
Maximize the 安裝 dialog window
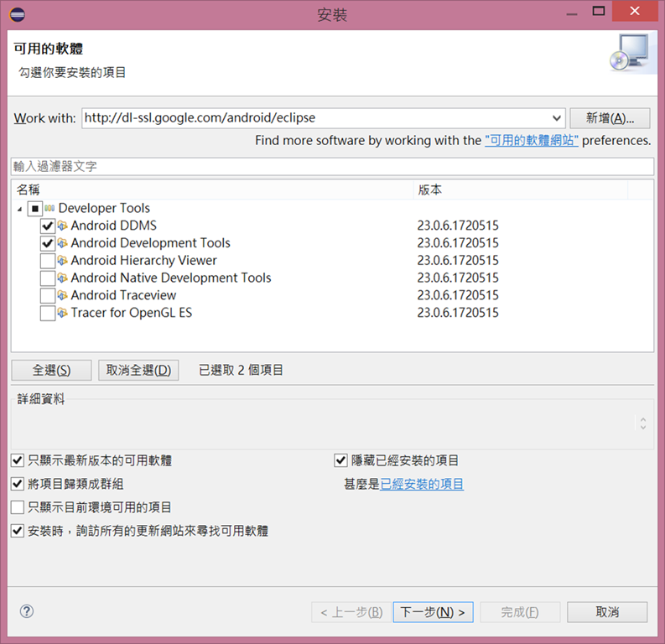(599, 11)
